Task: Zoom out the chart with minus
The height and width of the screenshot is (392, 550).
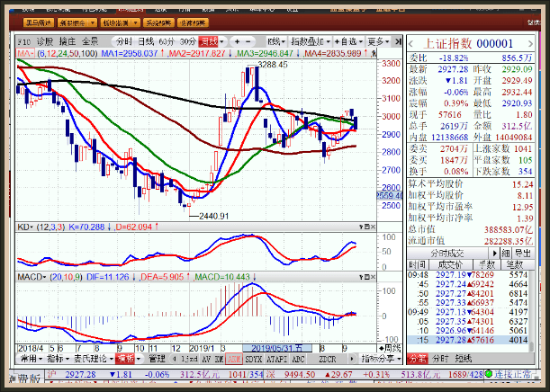Action: [248, 42]
